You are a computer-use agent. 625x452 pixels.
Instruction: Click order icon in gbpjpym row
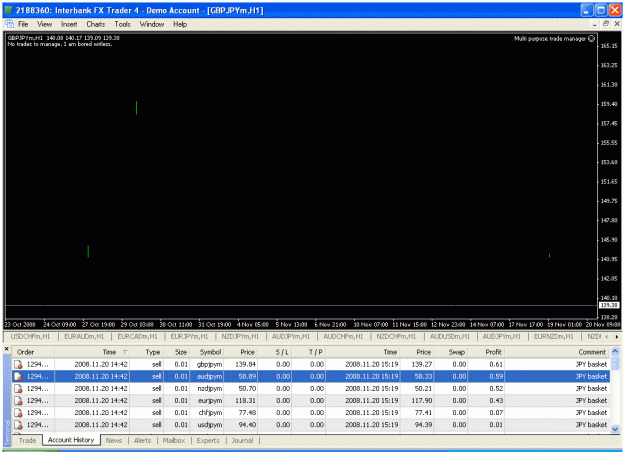tap(18, 364)
